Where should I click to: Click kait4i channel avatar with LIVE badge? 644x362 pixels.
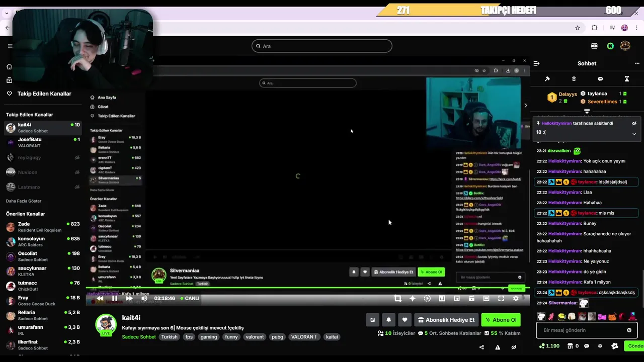[106, 325]
